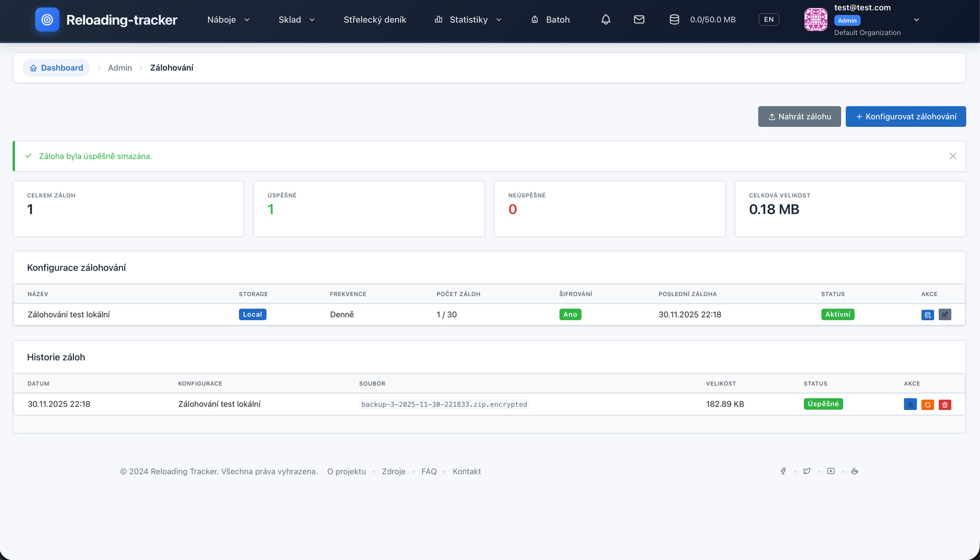Edit the Zálohování test lokální configuration

(x=945, y=315)
